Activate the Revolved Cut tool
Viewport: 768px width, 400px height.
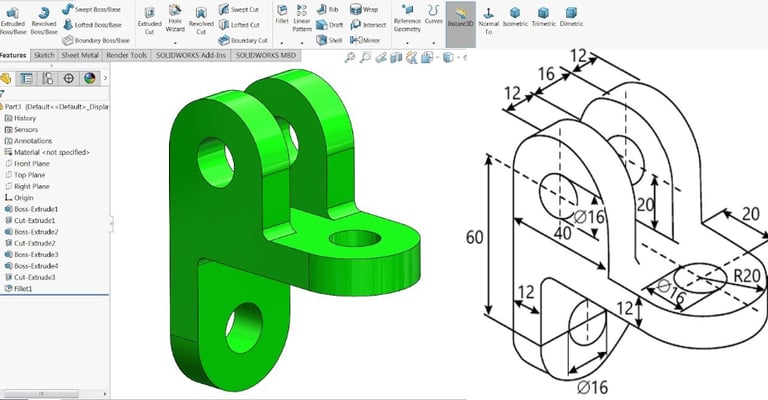click(201, 21)
